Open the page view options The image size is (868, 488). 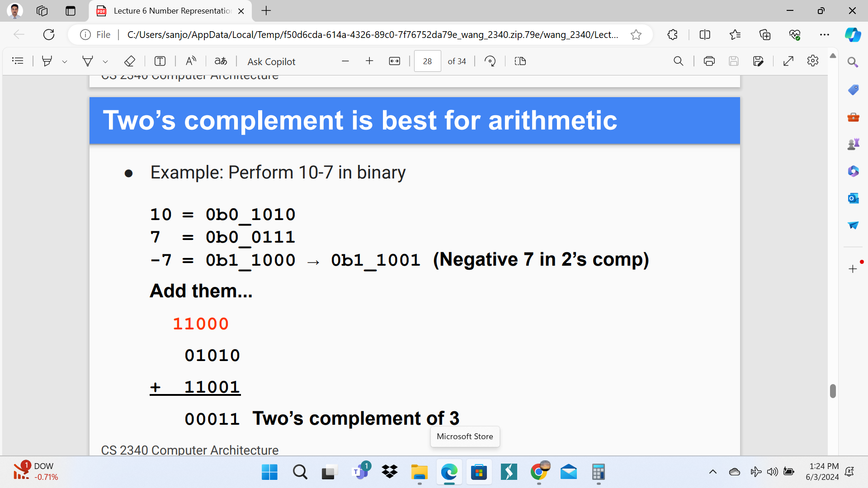520,61
